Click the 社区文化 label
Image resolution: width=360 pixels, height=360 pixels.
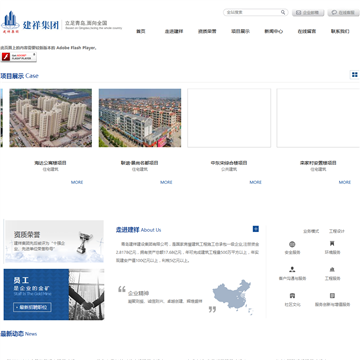[x=292, y=304]
